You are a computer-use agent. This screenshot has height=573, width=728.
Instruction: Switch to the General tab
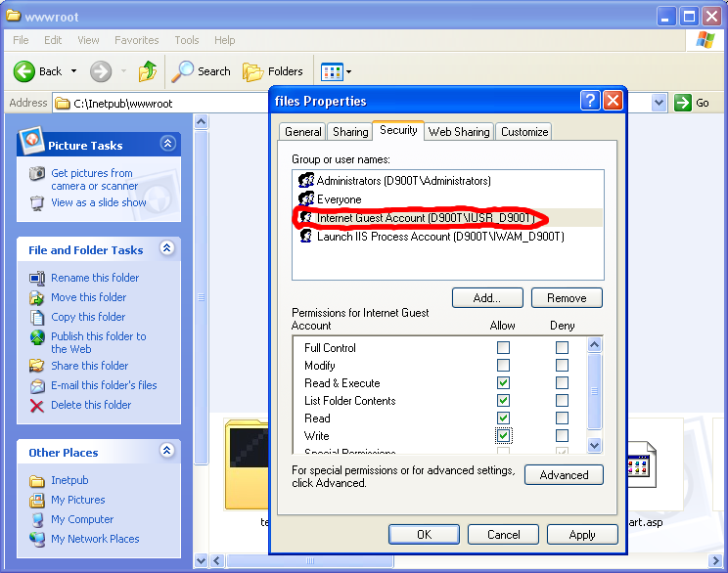point(302,132)
